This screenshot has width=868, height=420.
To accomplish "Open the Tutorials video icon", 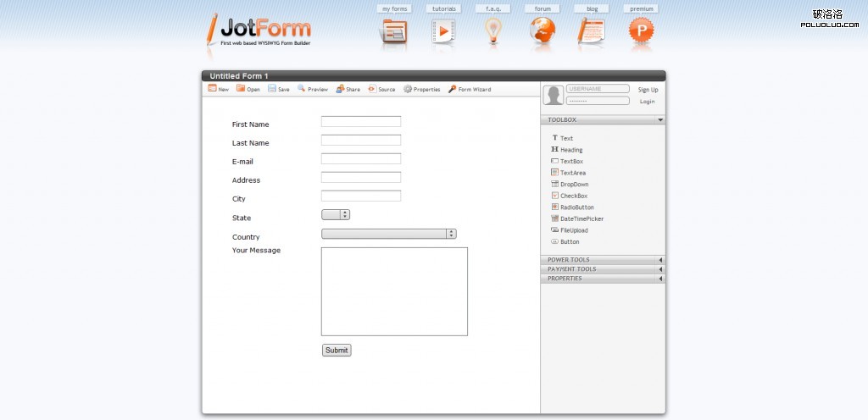I will click(x=443, y=31).
